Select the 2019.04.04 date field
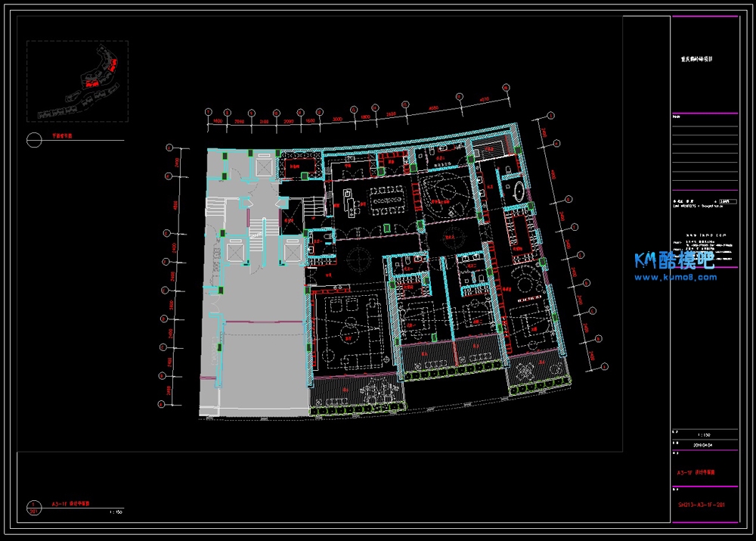756x541 pixels. pos(704,446)
